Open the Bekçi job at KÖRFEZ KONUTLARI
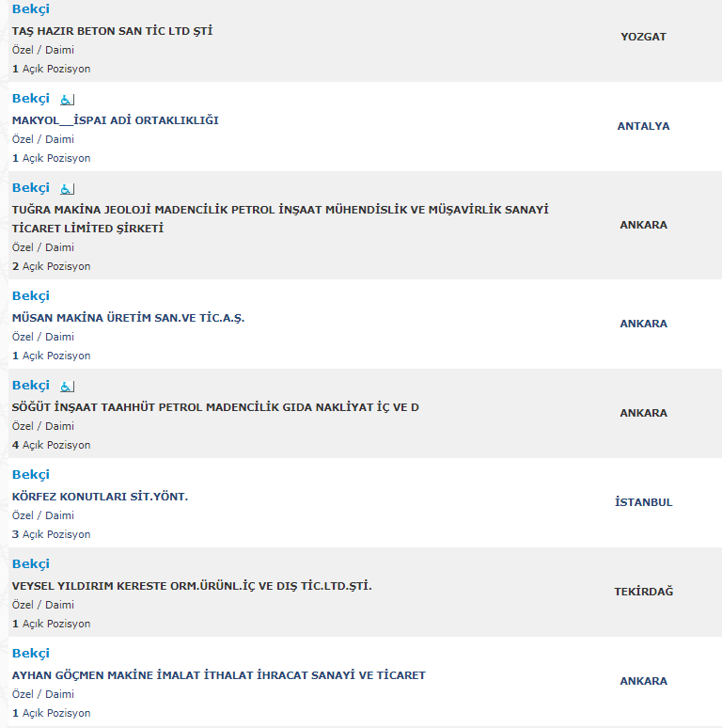The height and width of the screenshot is (728, 722). [31, 475]
